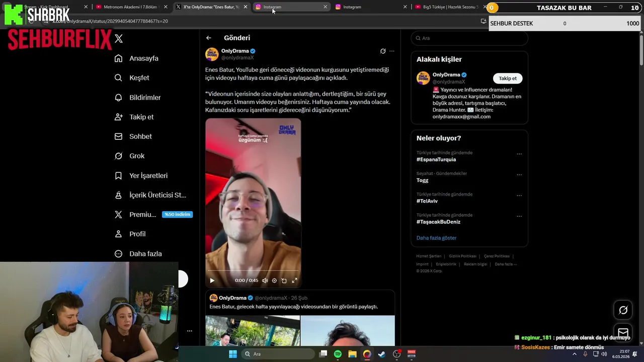Open more options for #EspanaTurquia trend

[519, 154]
